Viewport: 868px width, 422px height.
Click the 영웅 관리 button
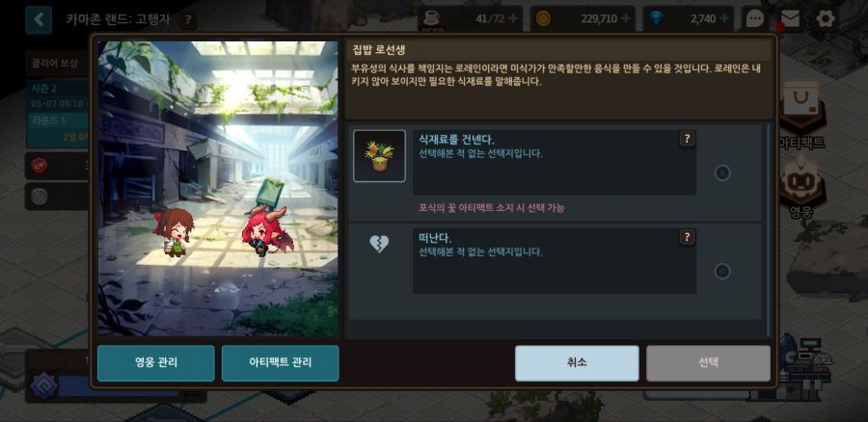point(156,363)
